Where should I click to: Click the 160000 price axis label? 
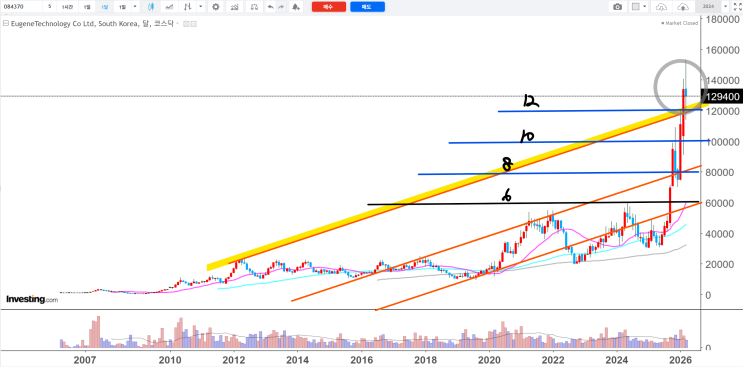point(723,50)
